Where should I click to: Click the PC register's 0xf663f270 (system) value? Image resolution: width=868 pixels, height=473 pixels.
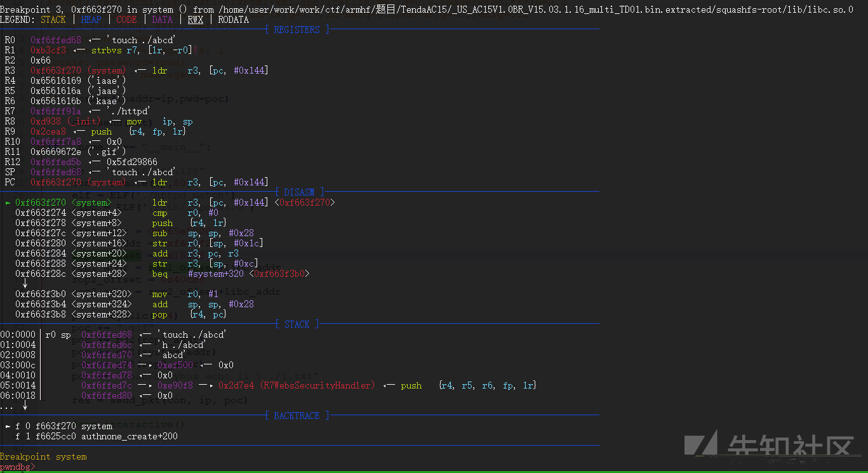pyautogui.click(x=79, y=182)
